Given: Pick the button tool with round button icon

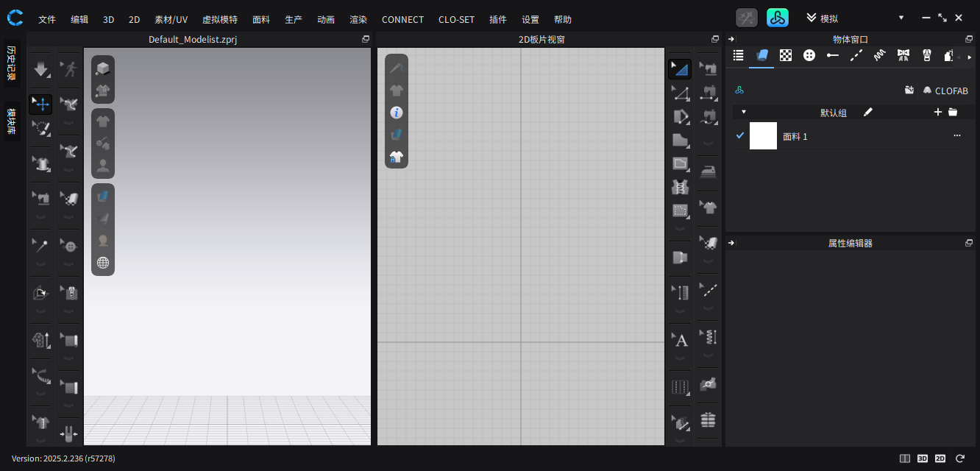Looking at the screenshot, I should 69,245.
